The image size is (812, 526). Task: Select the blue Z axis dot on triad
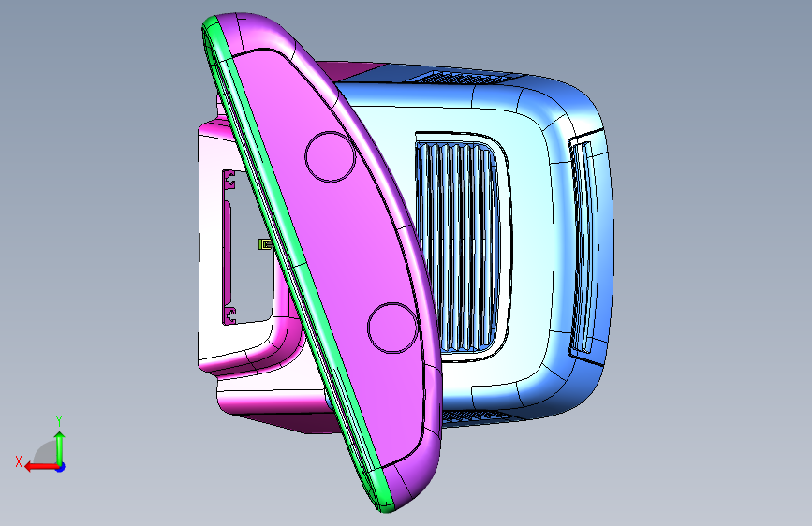(61, 467)
